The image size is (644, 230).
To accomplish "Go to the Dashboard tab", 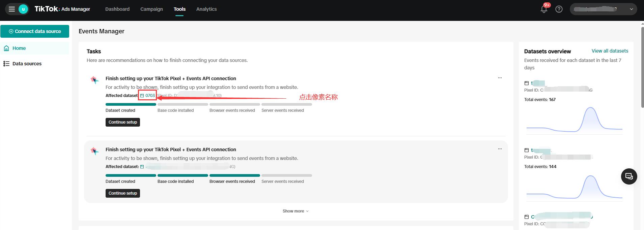I will [117, 9].
